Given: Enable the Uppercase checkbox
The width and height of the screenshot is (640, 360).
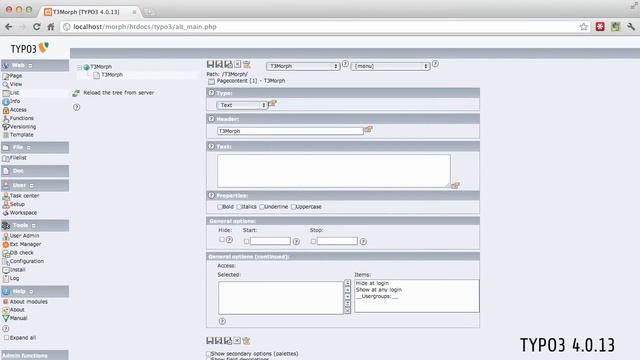Looking at the screenshot, I should click(x=293, y=207).
